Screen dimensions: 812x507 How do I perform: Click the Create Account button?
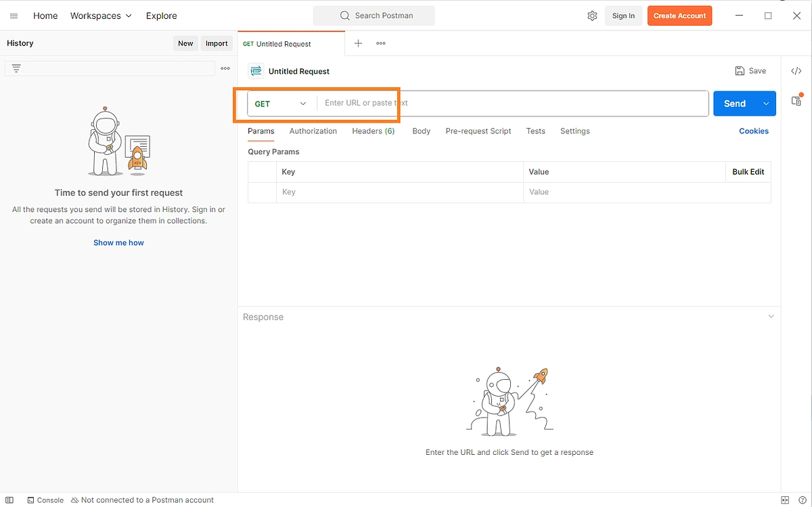[x=679, y=16]
